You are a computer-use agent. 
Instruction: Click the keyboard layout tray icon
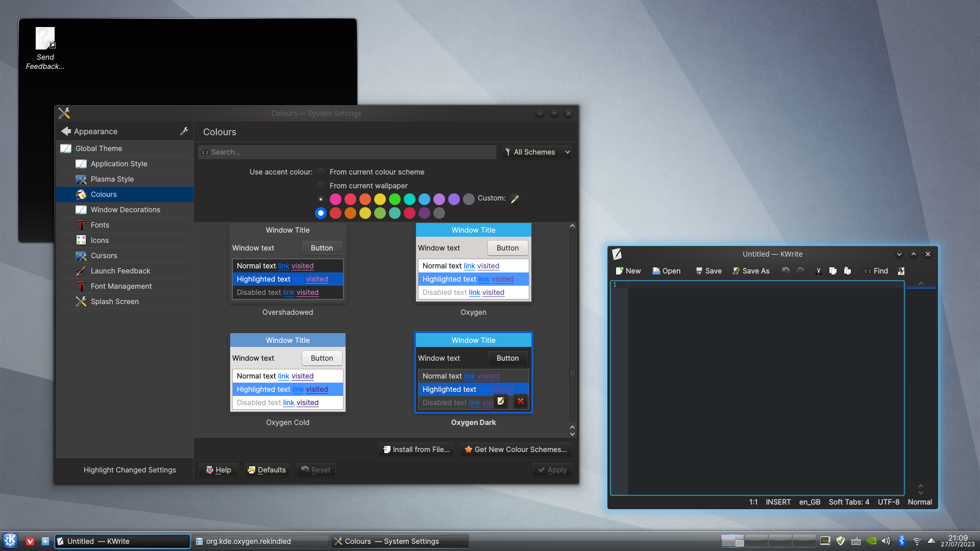tap(856, 541)
